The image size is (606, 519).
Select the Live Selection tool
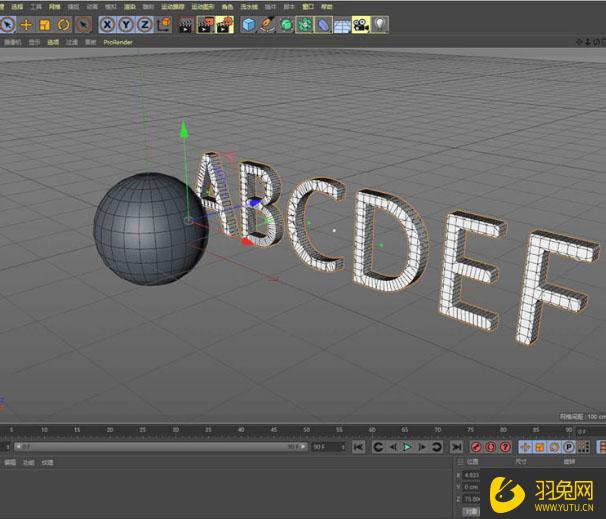7,25
